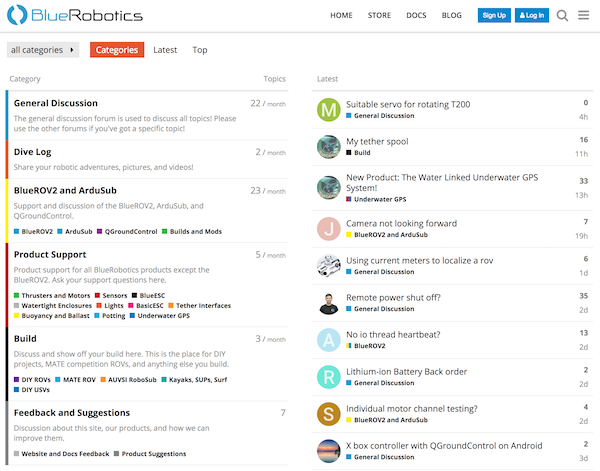The image size is (600, 471).
Task: Click avatar beside Camera not looking forward
Action: point(328,229)
